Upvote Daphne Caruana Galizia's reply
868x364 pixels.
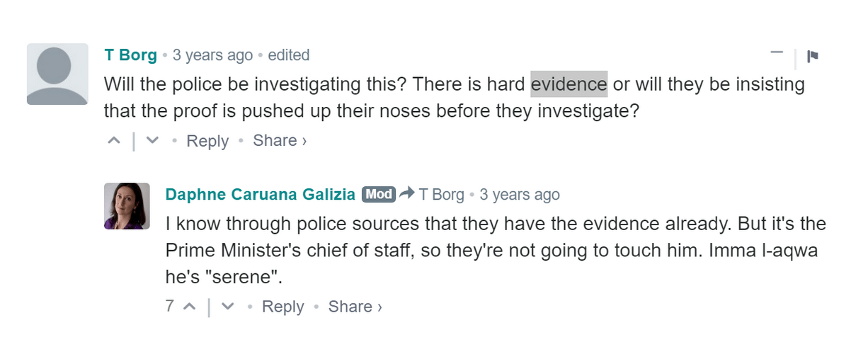coord(190,307)
